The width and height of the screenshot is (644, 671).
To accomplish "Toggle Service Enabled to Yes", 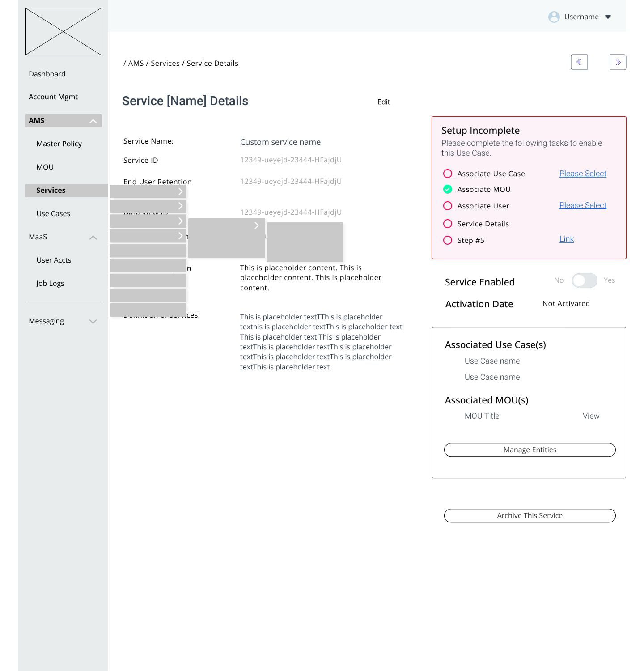I will [585, 280].
